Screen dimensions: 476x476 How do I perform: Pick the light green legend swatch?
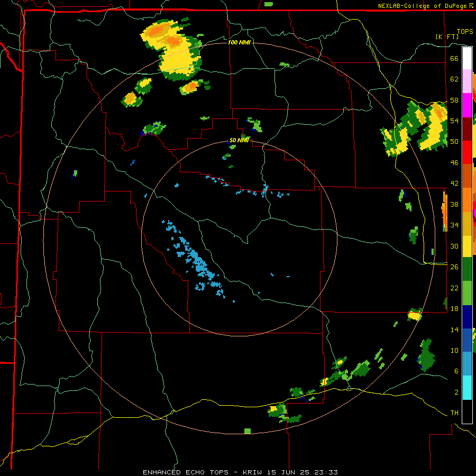click(467, 293)
